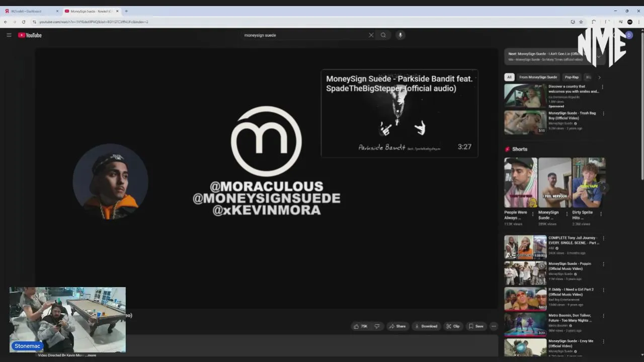Show next Shorts with the arrow
Viewport: 644px width, 362px height.
604,188
